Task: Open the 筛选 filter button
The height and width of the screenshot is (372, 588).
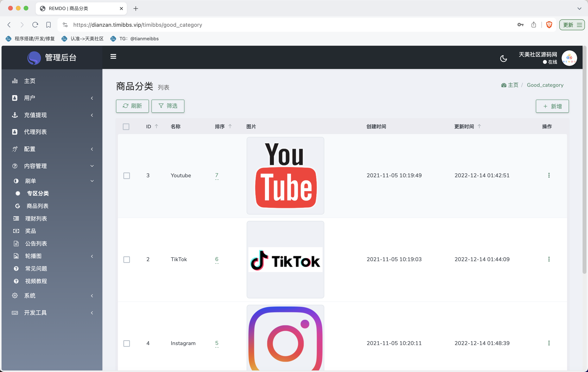Action: click(x=168, y=106)
